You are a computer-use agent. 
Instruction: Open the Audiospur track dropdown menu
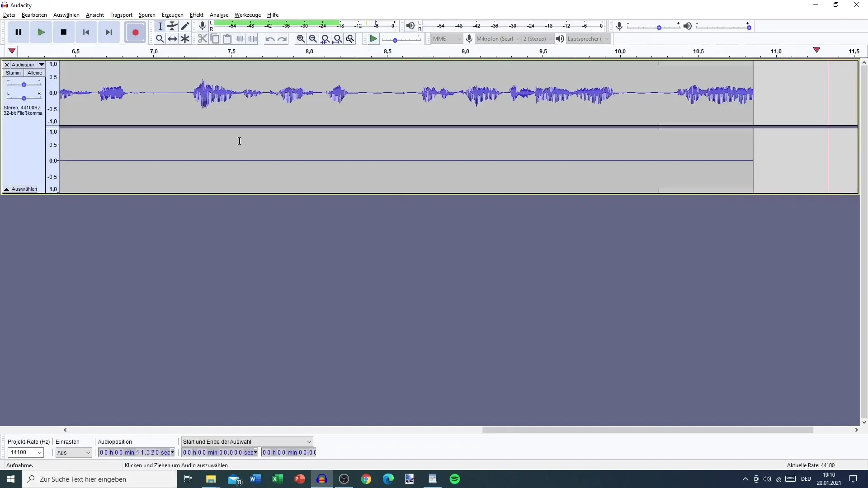pos(28,65)
